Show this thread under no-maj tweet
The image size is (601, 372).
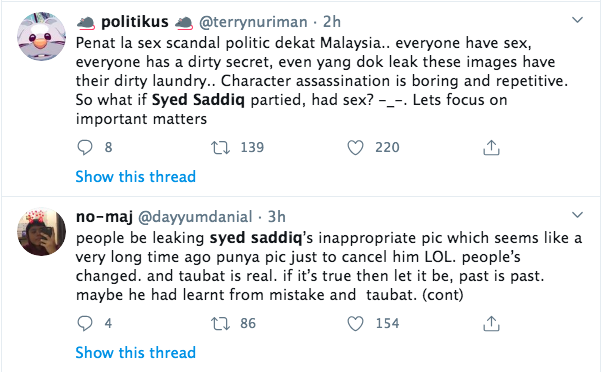click(x=136, y=352)
